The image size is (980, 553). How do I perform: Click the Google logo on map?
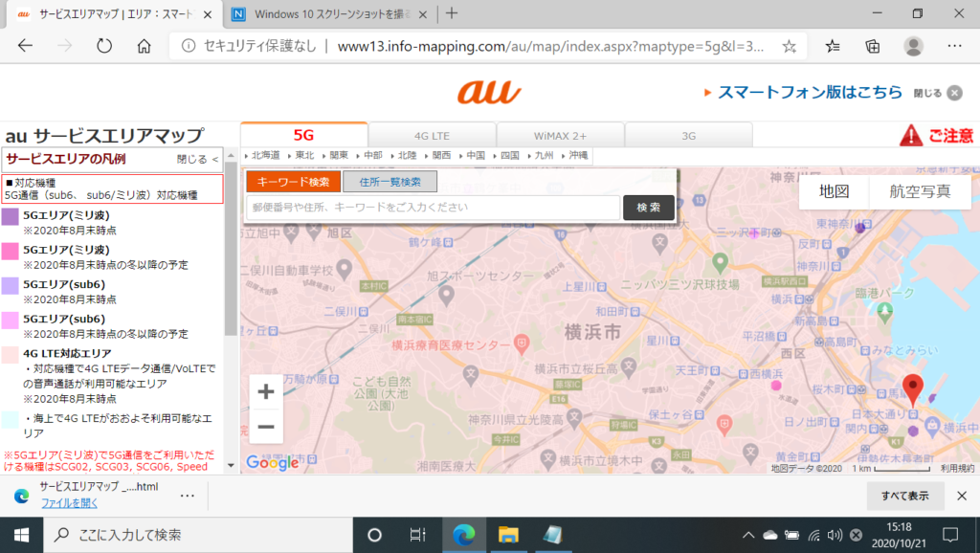click(x=273, y=462)
